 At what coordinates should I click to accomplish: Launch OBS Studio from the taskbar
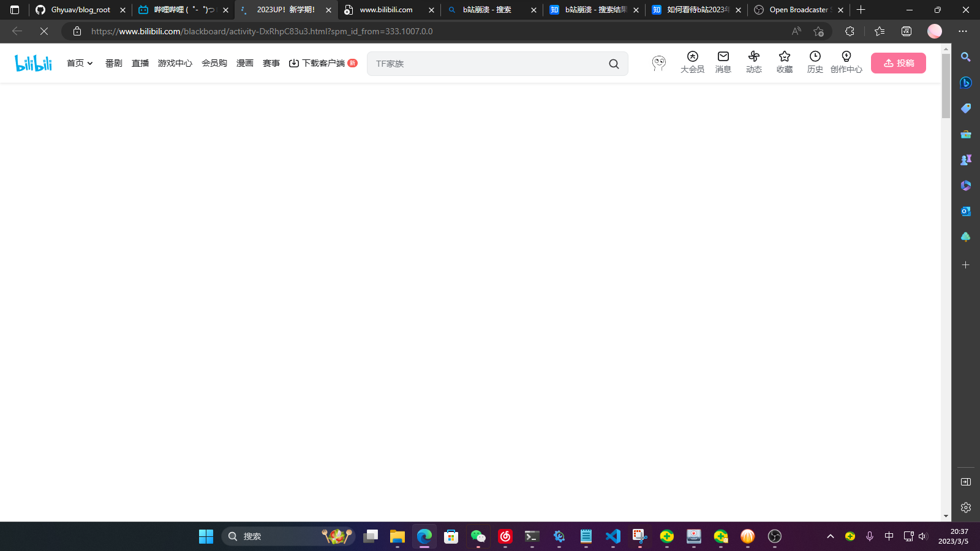coord(774,536)
